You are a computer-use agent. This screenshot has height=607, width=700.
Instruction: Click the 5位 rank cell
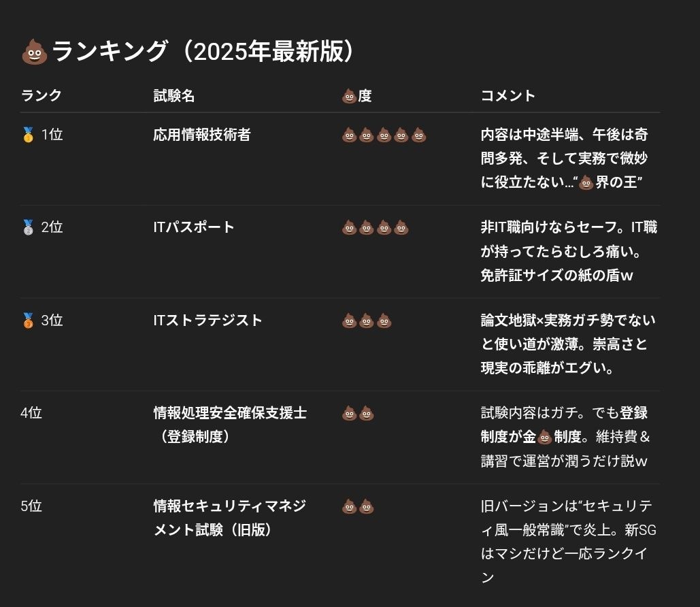point(31,506)
